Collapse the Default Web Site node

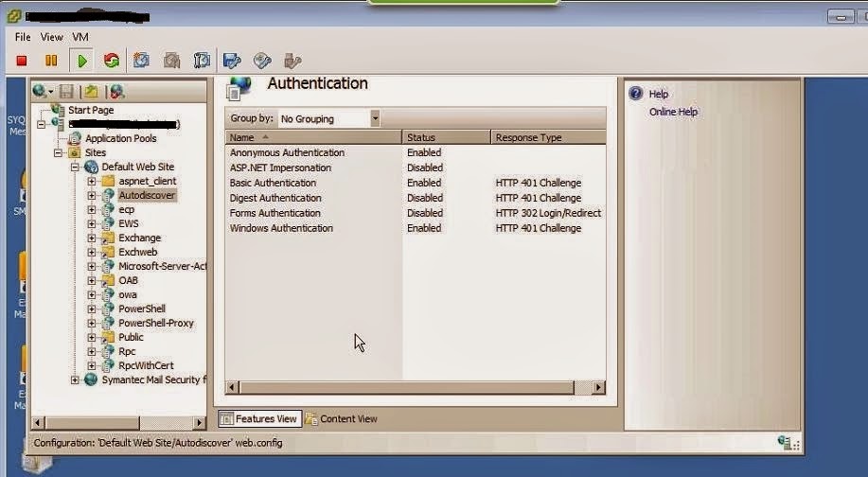point(75,167)
